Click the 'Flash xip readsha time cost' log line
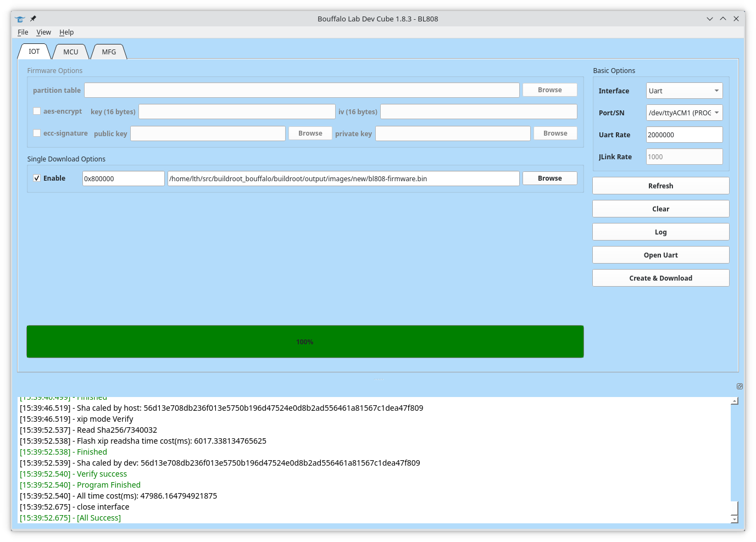This screenshot has height=542, width=756. pos(143,441)
